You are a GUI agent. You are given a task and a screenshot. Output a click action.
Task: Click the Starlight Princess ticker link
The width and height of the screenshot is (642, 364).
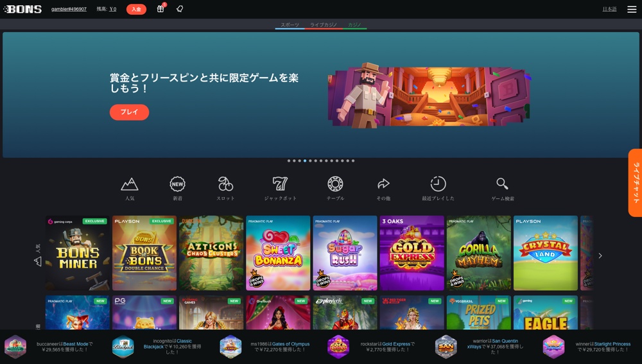click(612, 344)
